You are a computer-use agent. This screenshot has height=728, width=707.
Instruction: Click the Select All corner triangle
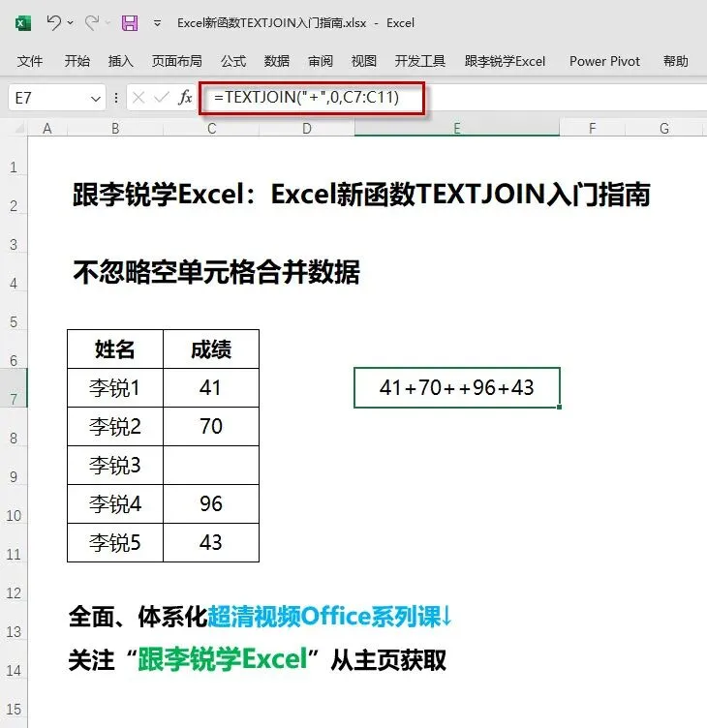(19, 128)
